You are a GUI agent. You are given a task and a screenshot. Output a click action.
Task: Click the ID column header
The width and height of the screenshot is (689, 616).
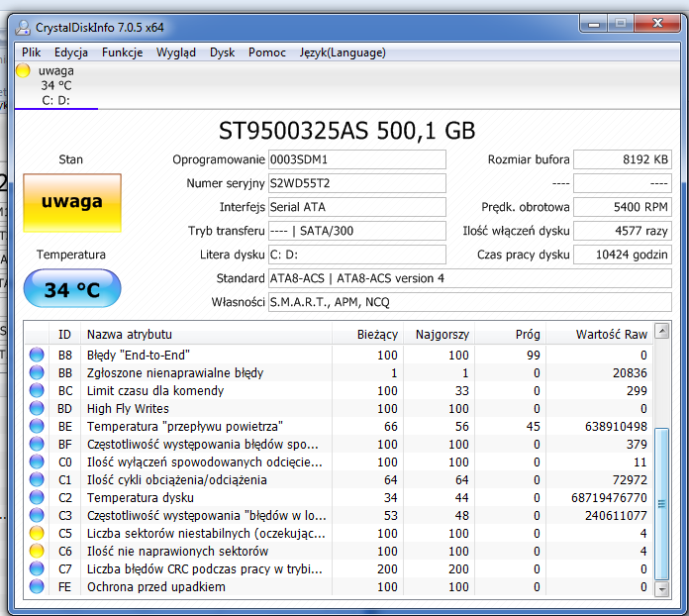pos(64,335)
